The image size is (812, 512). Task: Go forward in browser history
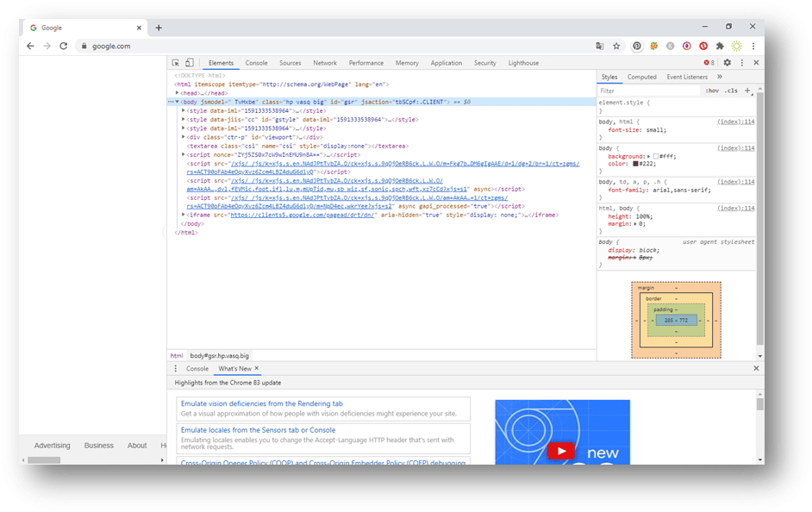click(47, 46)
